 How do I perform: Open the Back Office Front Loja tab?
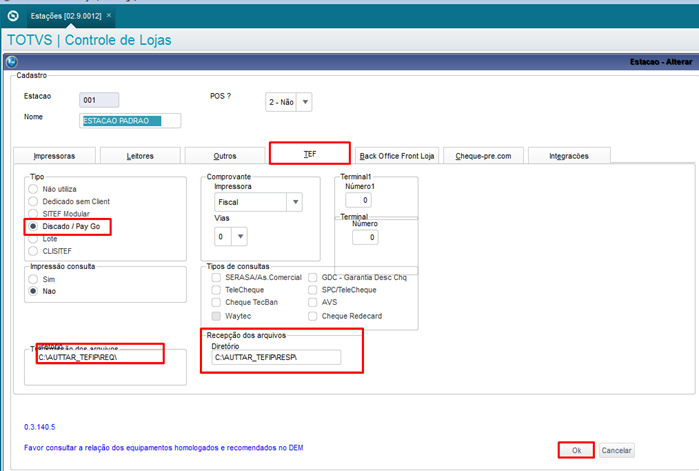click(x=397, y=156)
